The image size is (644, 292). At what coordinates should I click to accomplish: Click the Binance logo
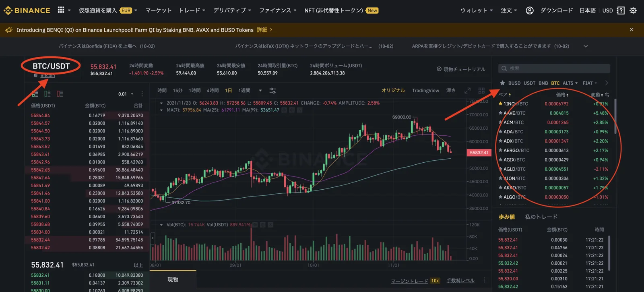click(27, 10)
